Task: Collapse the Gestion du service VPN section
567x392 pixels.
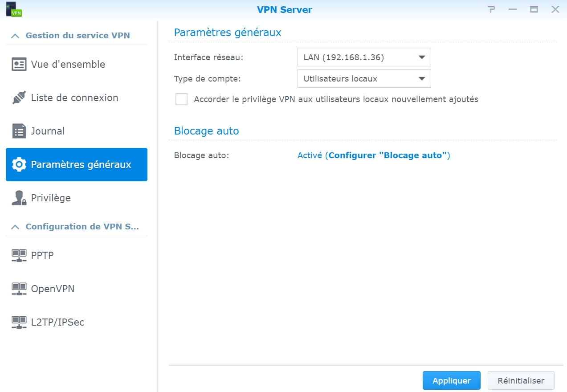Action: coord(15,36)
